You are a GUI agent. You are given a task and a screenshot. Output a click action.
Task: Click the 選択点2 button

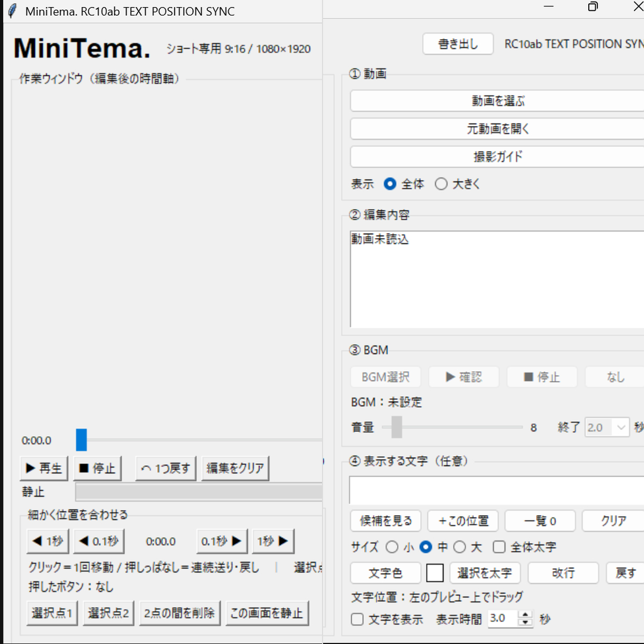108,613
